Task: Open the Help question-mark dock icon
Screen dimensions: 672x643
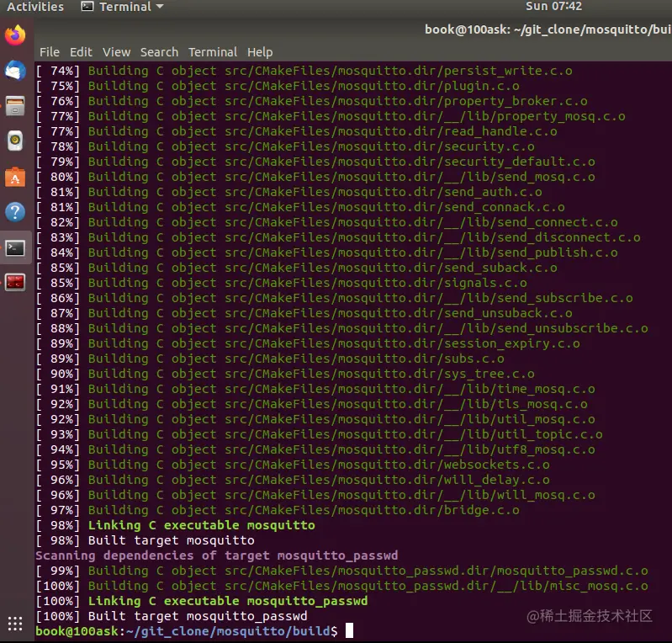Action: (15, 212)
